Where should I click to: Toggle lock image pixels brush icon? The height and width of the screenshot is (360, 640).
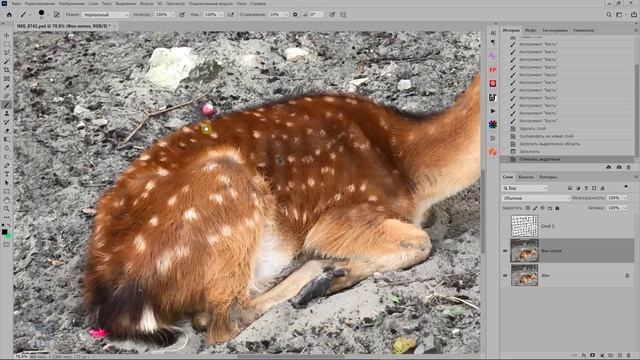coord(535,208)
